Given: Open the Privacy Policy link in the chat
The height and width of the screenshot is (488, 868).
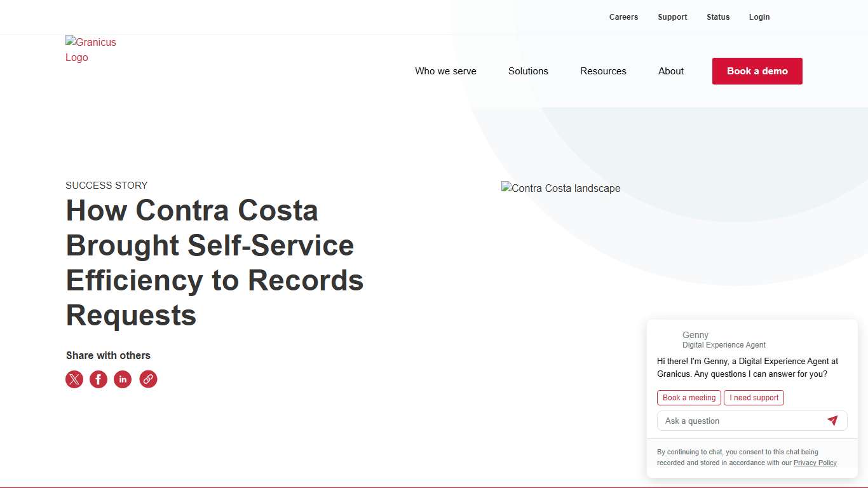Looking at the screenshot, I should [x=815, y=463].
